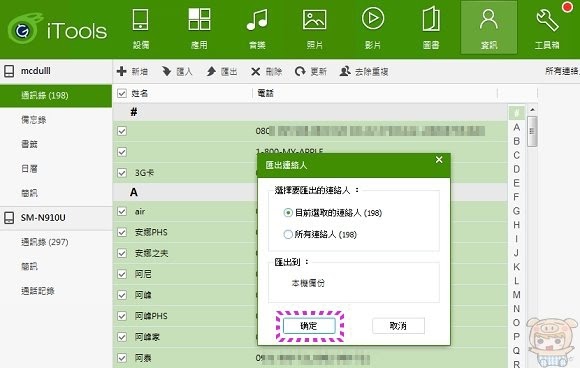Jump to letter A in index

click(516, 127)
